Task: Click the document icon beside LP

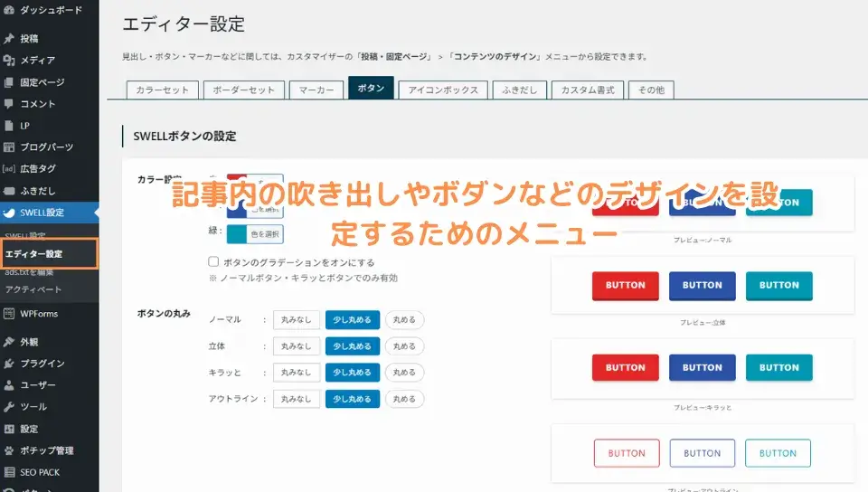Action: point(9,126)
